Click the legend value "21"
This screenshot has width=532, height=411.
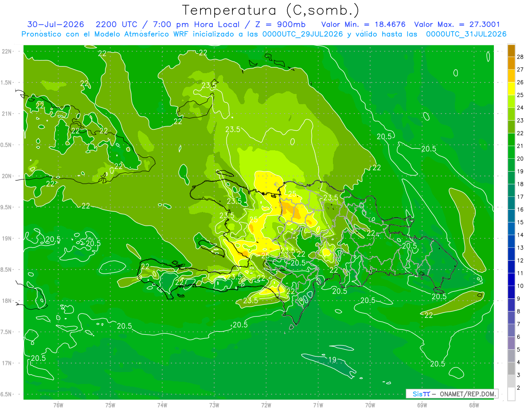(520, 146)
